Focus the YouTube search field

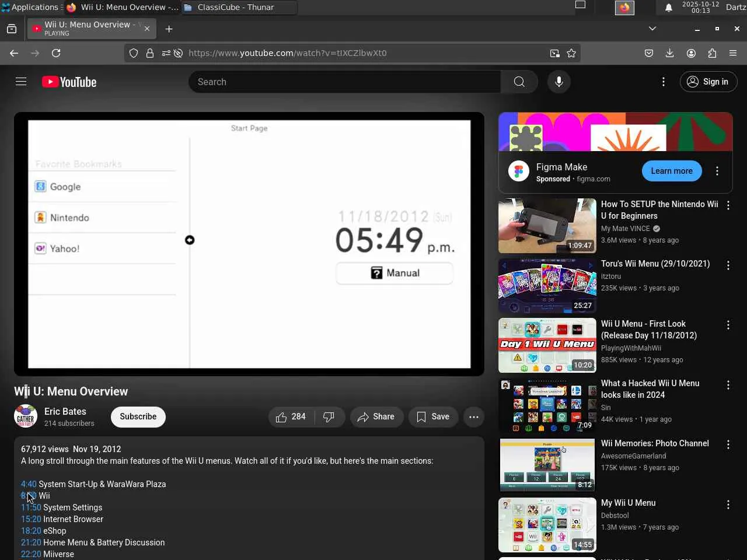coord(344,82)
